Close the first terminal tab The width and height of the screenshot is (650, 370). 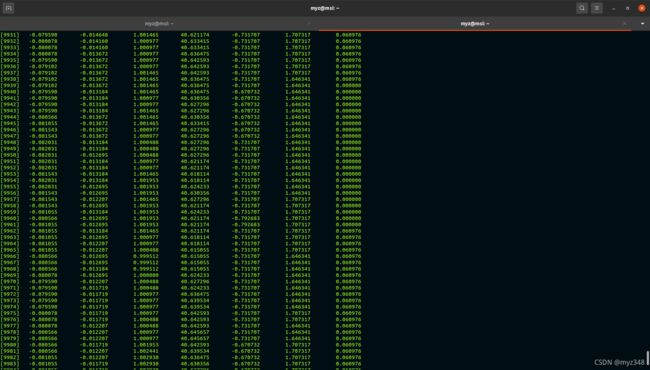[308, 24]
